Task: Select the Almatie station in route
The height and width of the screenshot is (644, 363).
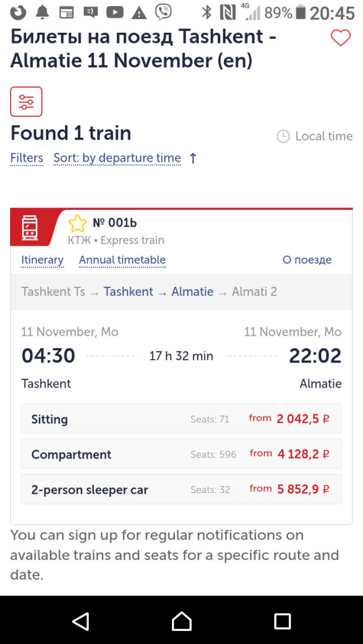Action: 192,292
